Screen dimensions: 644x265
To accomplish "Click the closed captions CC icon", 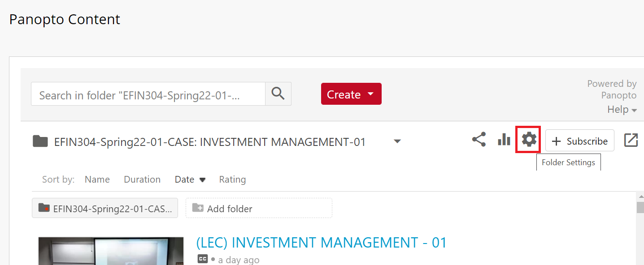I will coord(203,259).
